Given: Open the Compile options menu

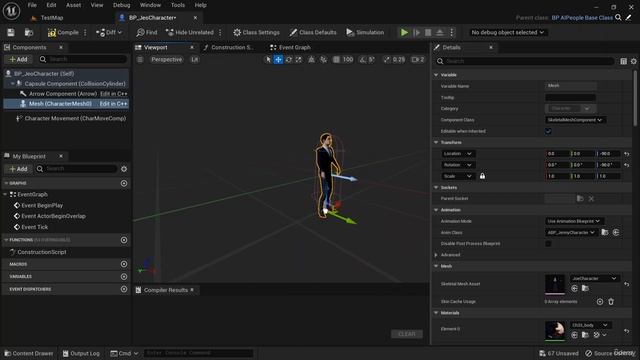Looking at the screenshot, I should click(x=85, y=32).
